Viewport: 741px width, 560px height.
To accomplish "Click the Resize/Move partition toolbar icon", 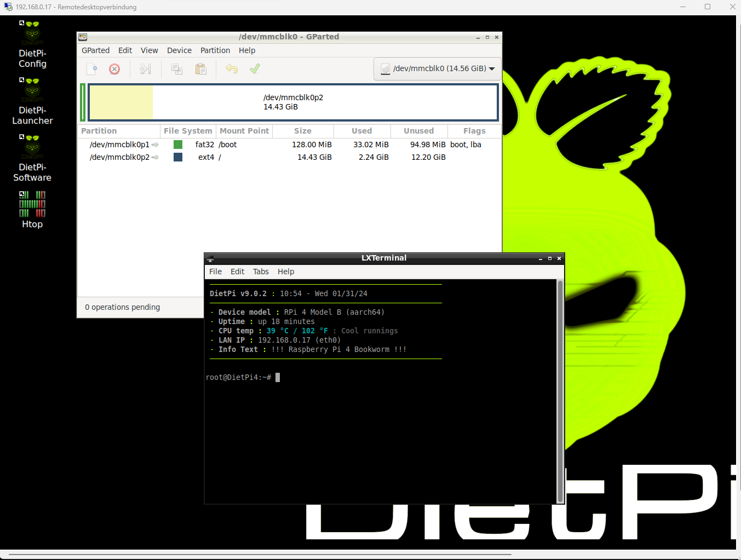I will point(145,69).
